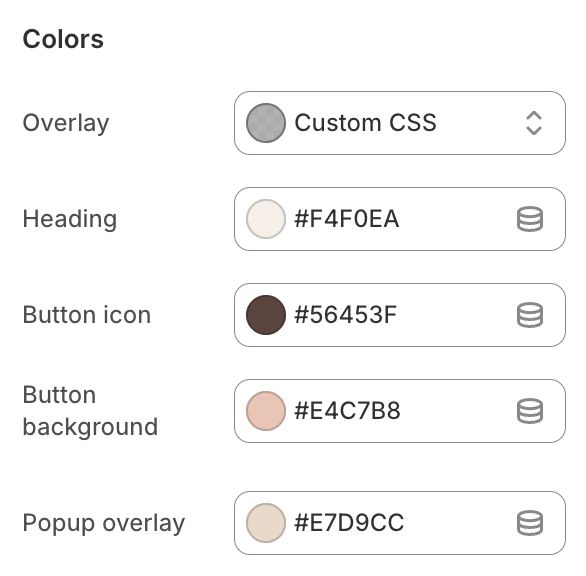The height and width of the screenshot is (576, 586).
Task: Click the Heading color swatch #F4F0EA
Action: coord(266,219)
